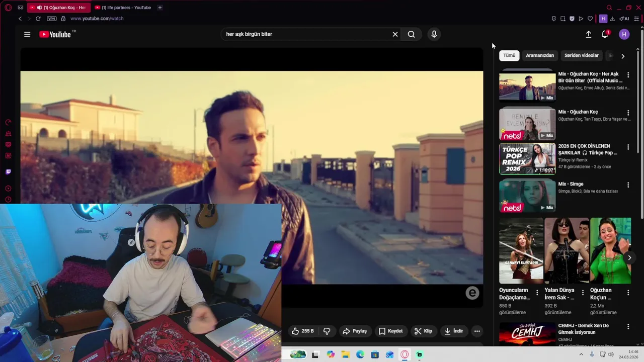Open Microsoft Edge from the taskbar
The image size is (644, 362).
pyautogui.click(x=360, y=354)
